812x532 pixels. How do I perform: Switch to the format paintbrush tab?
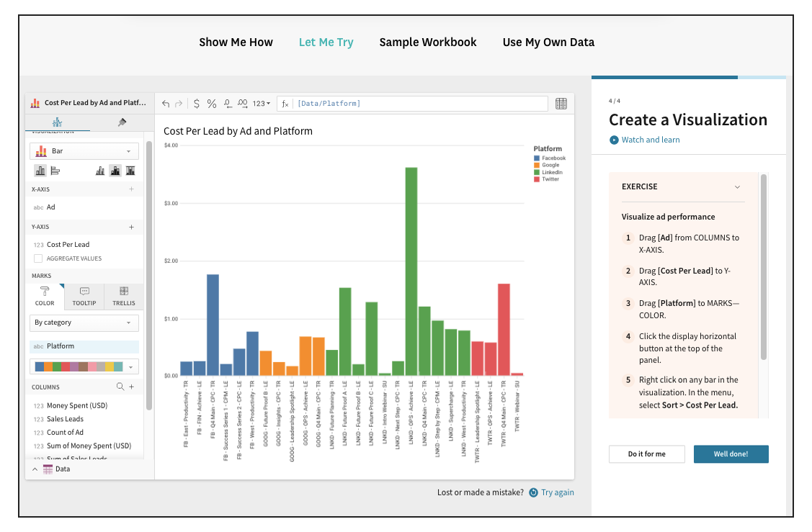pyautogui.click(x=122, y=122)
